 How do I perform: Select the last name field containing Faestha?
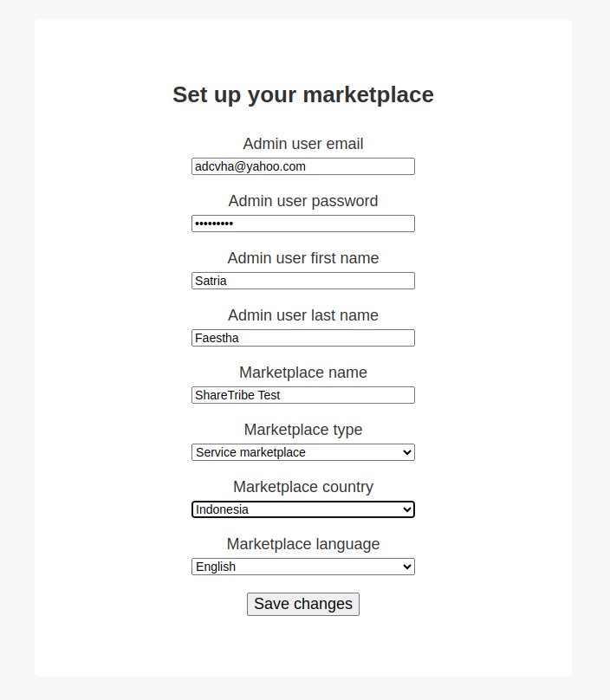302,338
